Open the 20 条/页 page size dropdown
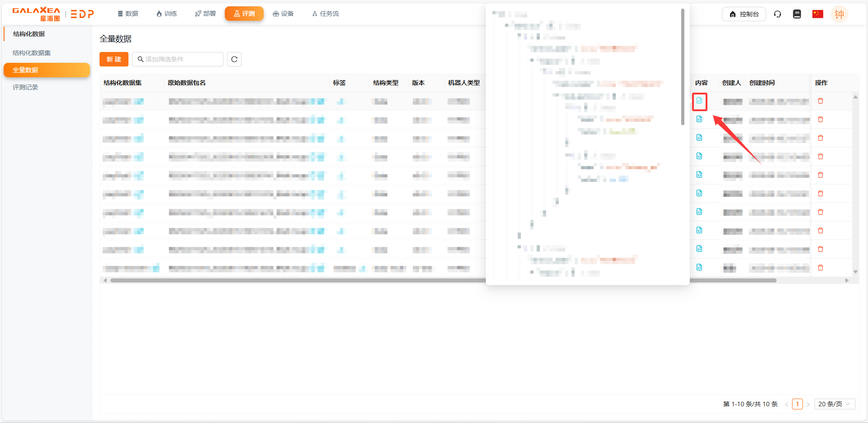The width and height of the screenshot is (868, 423). tap(834, 404)
